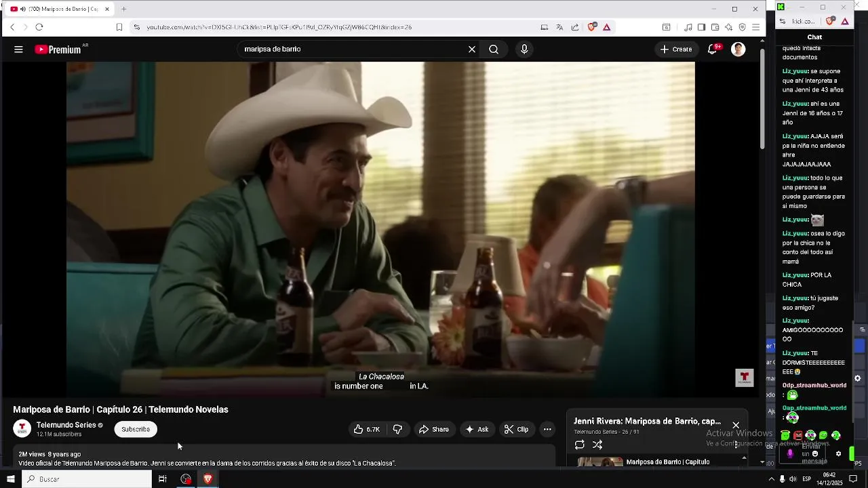The image size is (868, 488).
Task: Click the YouTube search magnifier button
Action: tap(494, 49)
